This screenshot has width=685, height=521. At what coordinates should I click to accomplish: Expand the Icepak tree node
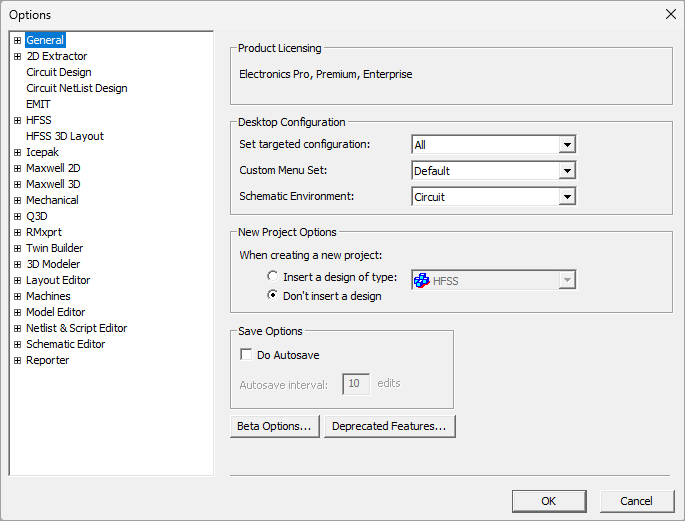click(x=17, y=152)
